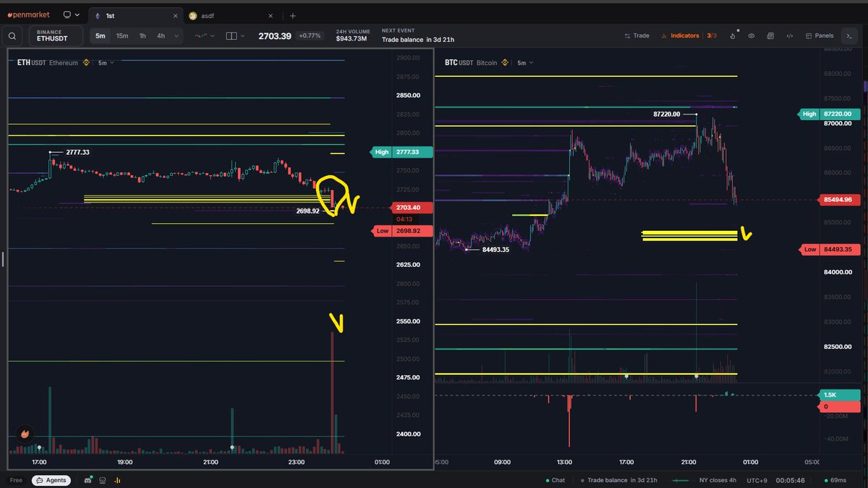Switch to the "asdf" tab
The image size is (868, 488).
208,15
